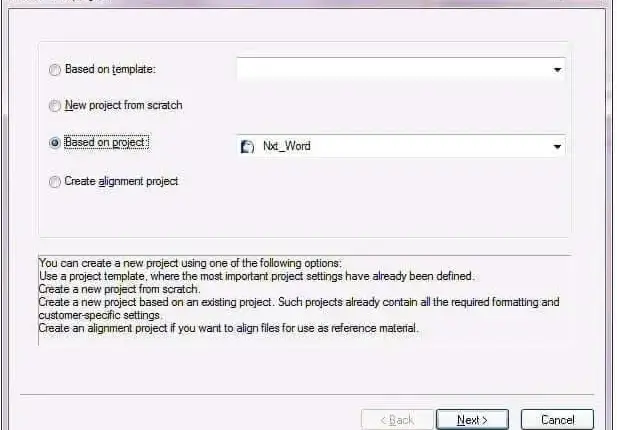Expand the template dropdown arrow
The image size is (617, 430).
[557, 70]
